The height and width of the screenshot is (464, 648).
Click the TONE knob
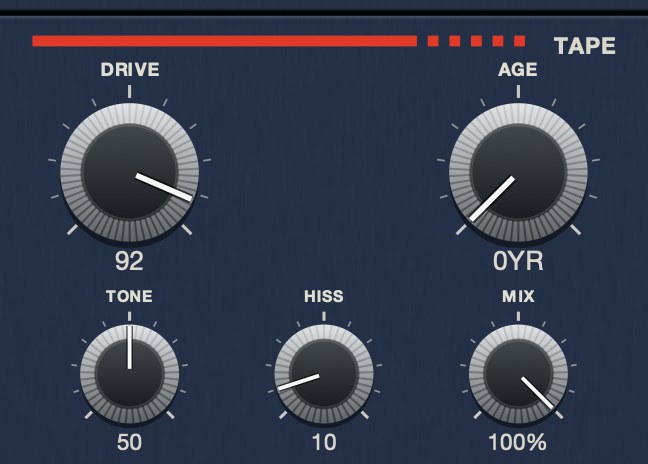coord(130,374)
